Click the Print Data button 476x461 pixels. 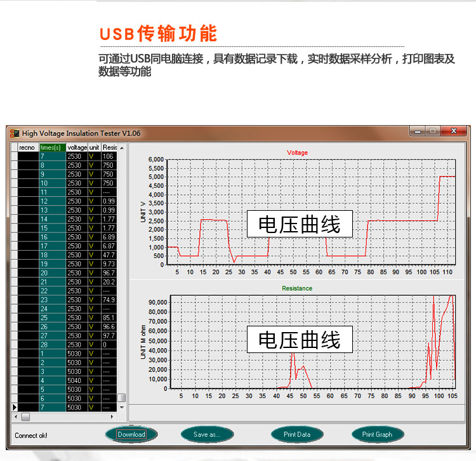297,435
